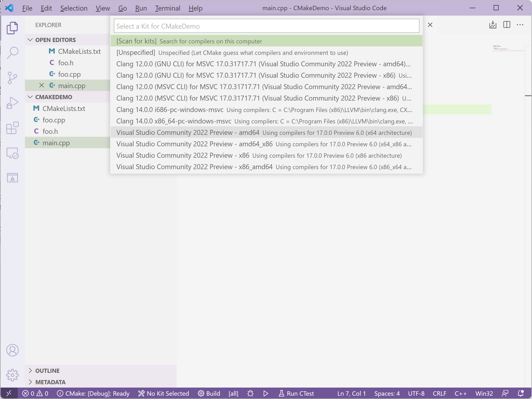This screenshot has width=532, height=399.
Task: Click the CMake debug launch bug icon
Action: (x=250, y=393)
